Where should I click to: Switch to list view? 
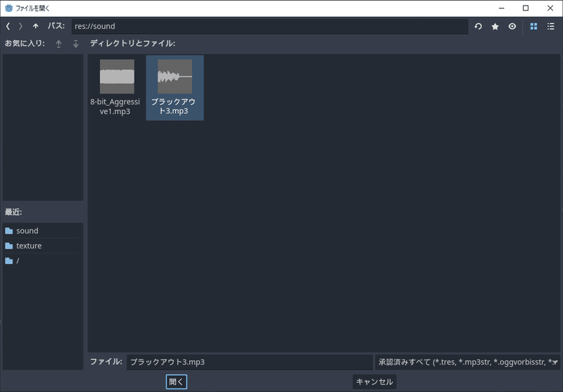pos(551,26)
